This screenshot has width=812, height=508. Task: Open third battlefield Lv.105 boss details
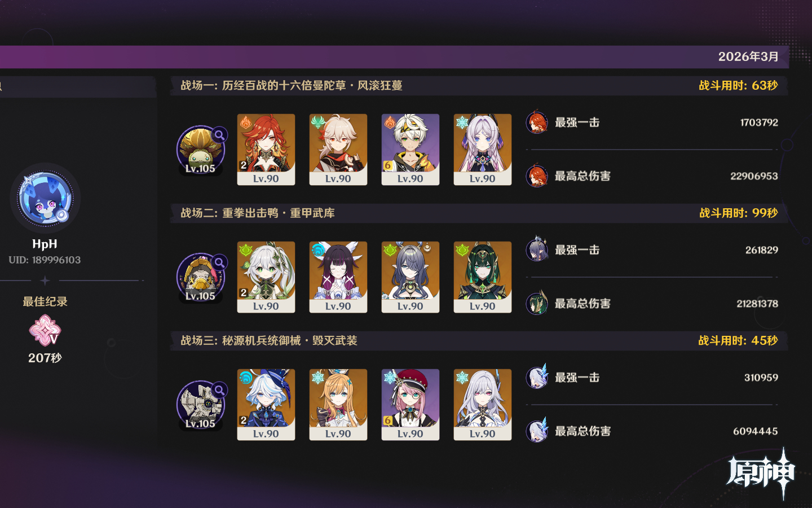200,405
